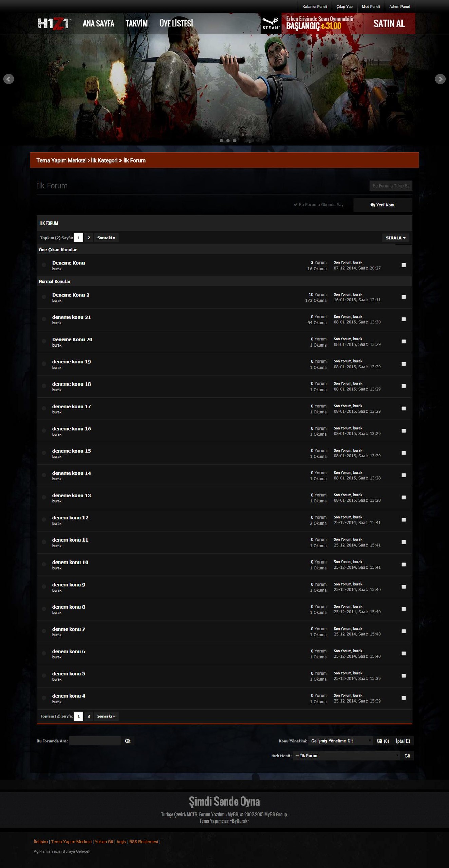Click status icon beside deneme konu 14
Viewport: 449px width, 868px height.
tap(44, 475)
